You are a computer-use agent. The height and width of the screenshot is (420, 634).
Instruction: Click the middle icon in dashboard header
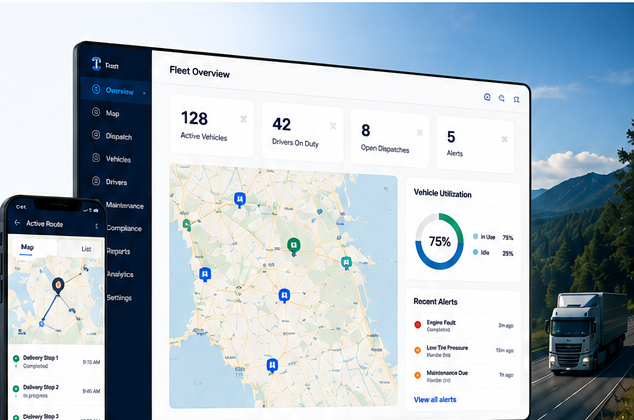click(502, 98)
